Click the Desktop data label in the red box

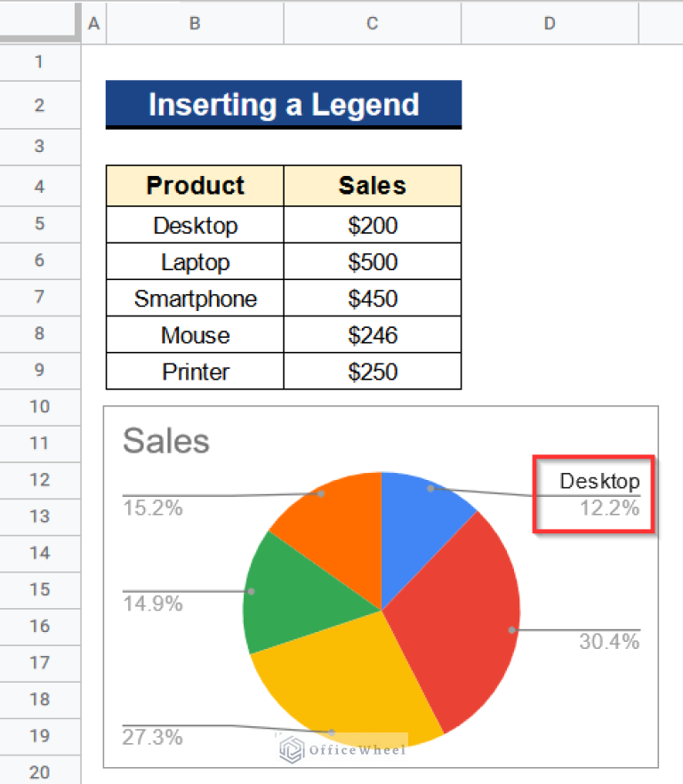(599, 481)
